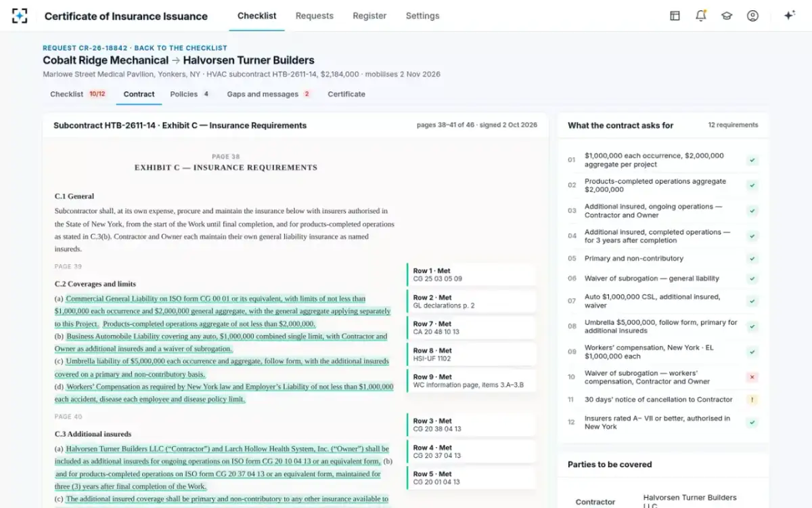The width and height of the screenshot is (812, 508).
Task: Click highlighted Workers' Compensation clause
Action: 224,393
